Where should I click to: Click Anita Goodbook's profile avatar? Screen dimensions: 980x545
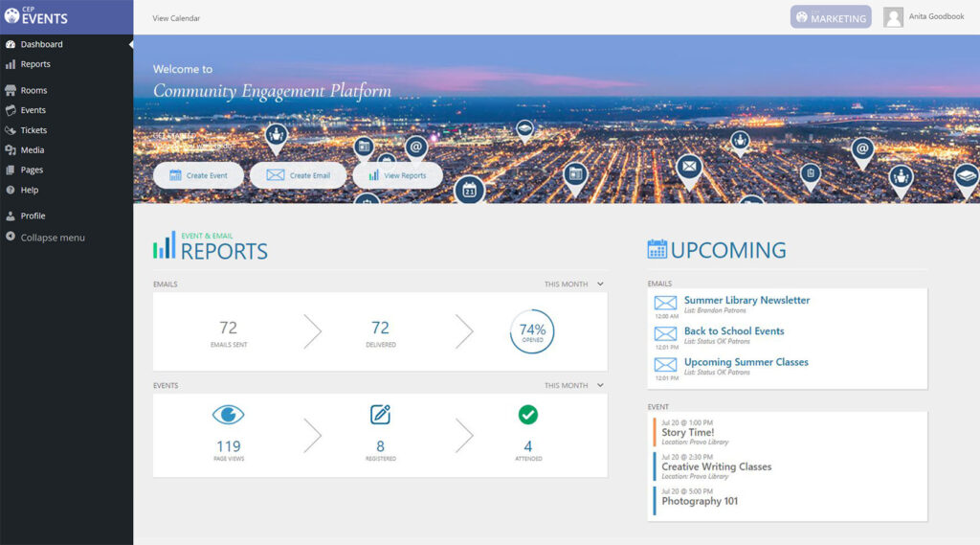[893, 17]
